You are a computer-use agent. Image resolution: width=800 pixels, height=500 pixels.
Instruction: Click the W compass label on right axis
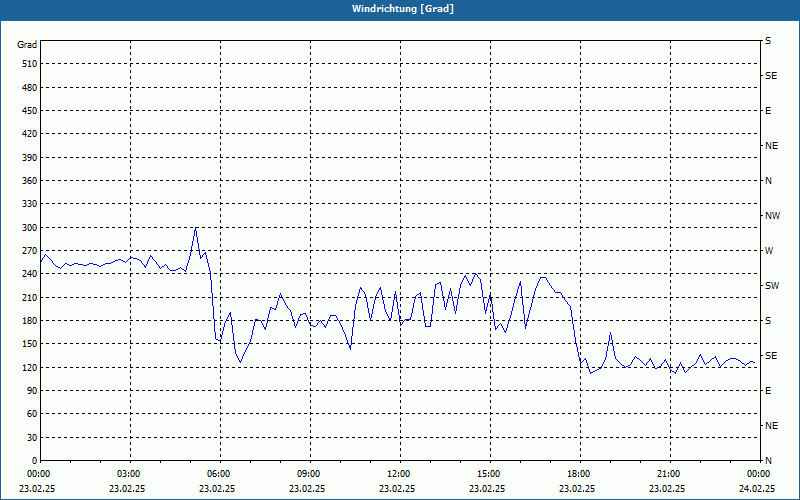(769, 251)
